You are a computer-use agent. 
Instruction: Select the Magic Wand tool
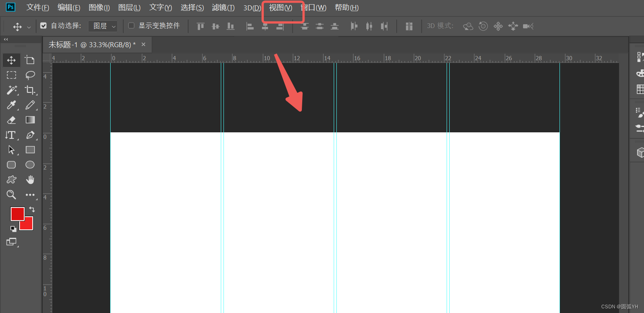[12, 90]
